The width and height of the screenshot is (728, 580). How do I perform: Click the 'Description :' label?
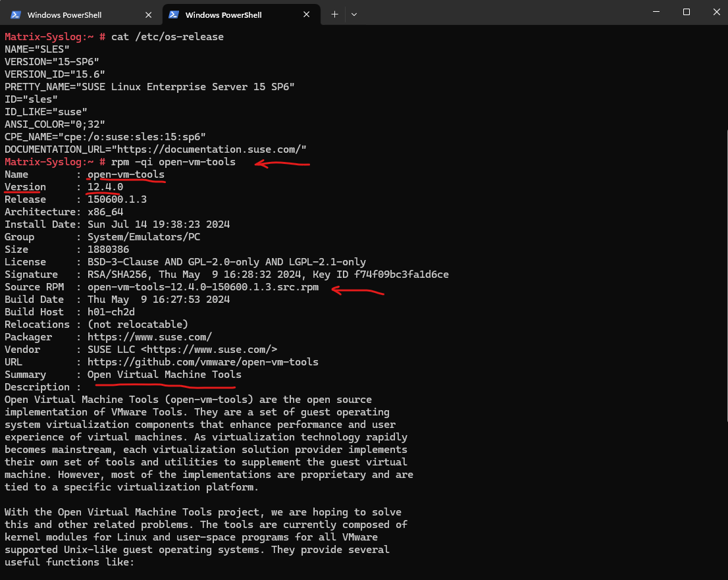click(43, 387)
